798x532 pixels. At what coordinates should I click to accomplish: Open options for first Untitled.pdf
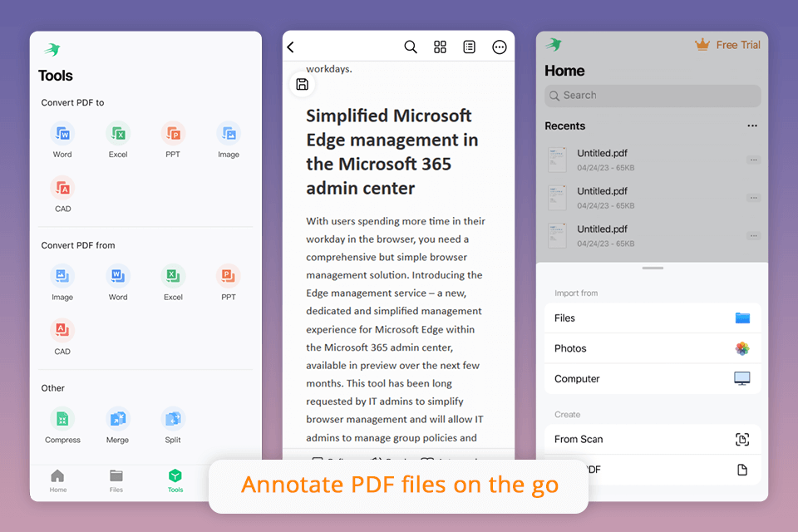pyautogui.click(x=753, y=160)
